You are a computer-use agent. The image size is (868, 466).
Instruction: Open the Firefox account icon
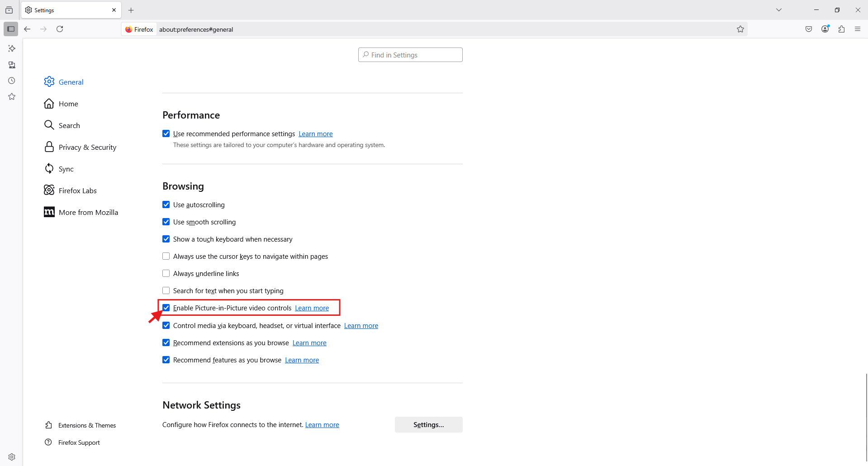pos(825,29)
